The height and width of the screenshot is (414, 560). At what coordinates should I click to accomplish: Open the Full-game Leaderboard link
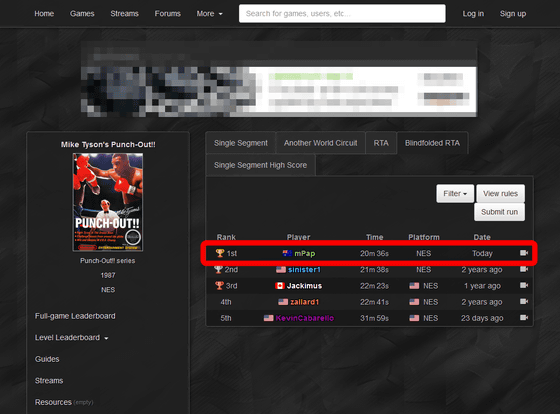(75, 316)
